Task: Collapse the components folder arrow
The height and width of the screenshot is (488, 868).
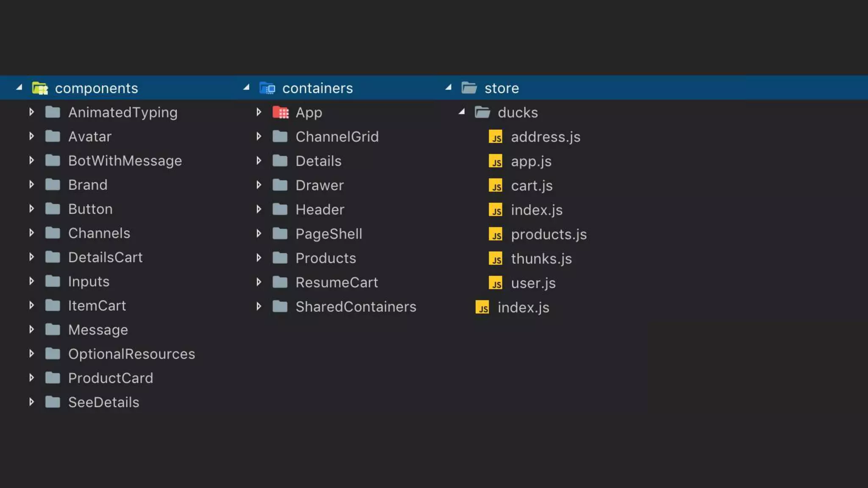Action: pyautogui.click(x=19, y=88)
